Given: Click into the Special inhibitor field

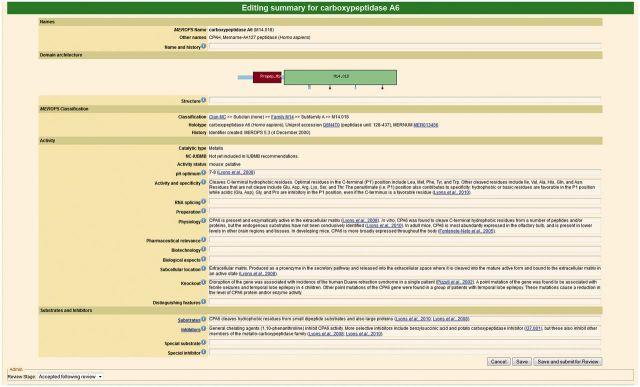Looking at the screenshot, I should coord(405,352).
